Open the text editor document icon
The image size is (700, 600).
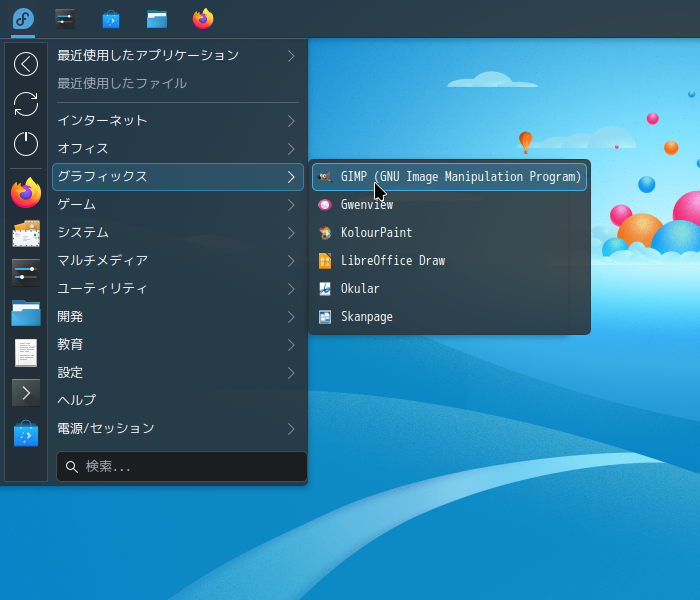(26, 353)
